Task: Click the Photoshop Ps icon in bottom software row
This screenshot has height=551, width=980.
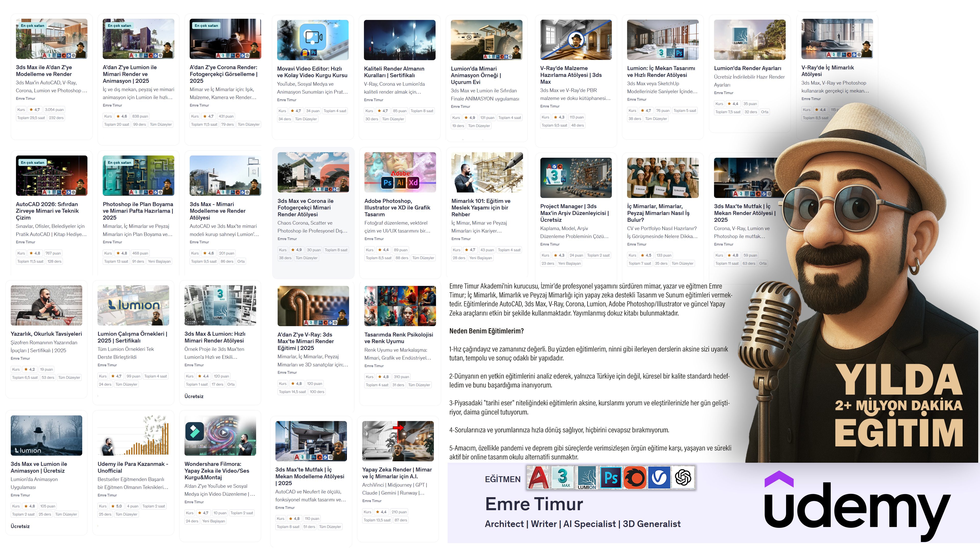Action: coord(611,477)
